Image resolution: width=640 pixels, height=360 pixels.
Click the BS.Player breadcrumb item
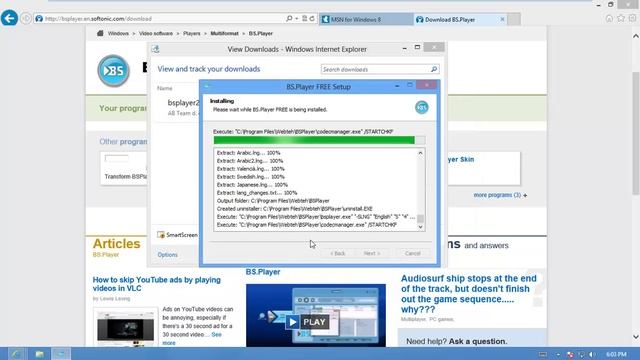pyautogui.click(x=261, y=33)
